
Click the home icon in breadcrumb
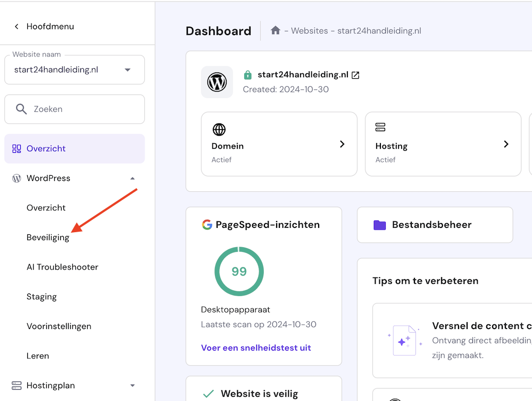(276, 30)
